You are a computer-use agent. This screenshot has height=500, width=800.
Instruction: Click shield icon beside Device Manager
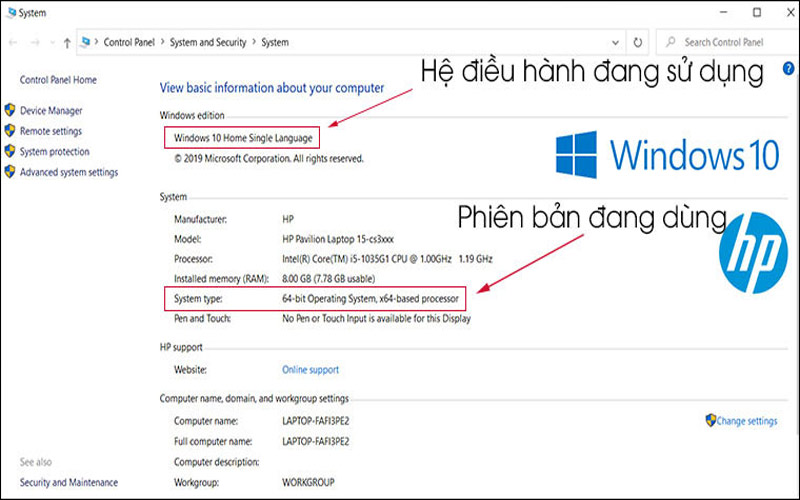pyautogui.click(x=10, y=110)
